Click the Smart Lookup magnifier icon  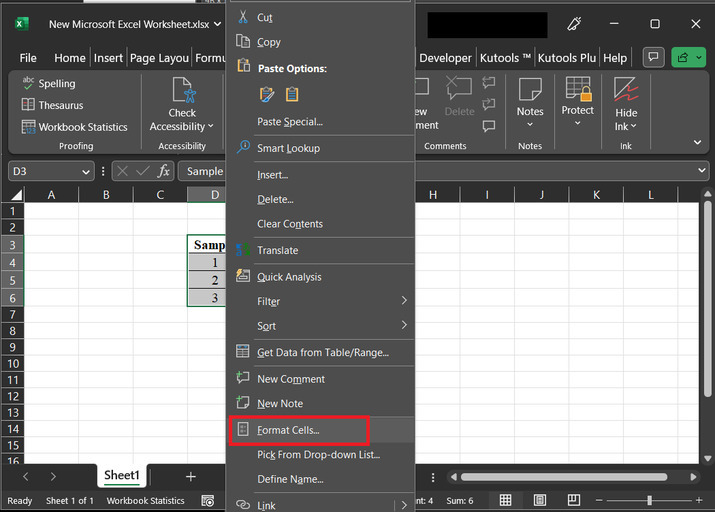pos(243,147)
